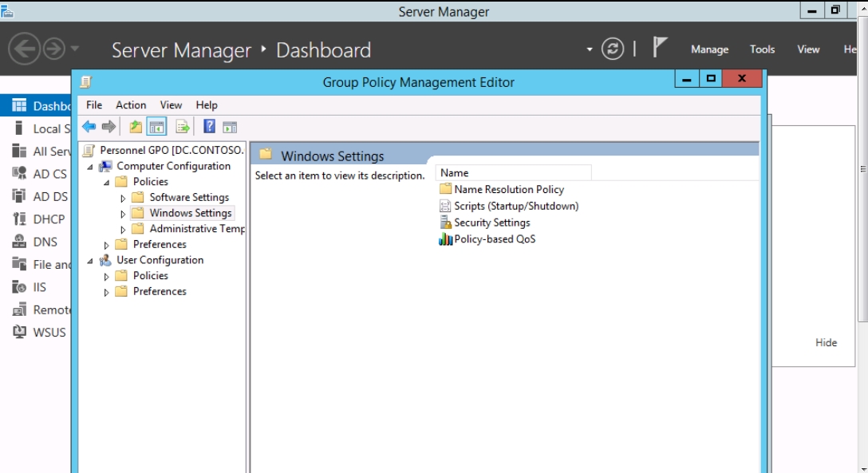Viewport: 868px width, 473px height.
Task: Open Scripts (Startup/Shutdown) in right pane
Action: [509, 206]
